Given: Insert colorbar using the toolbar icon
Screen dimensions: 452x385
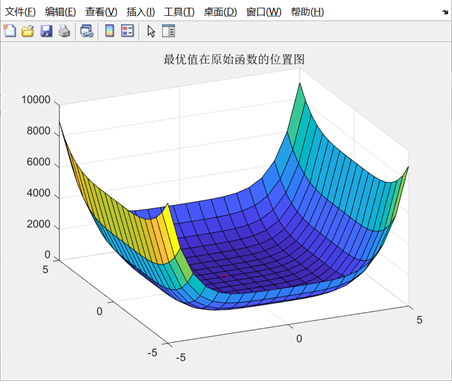Looking at the screenshot, I should (109, 31).
